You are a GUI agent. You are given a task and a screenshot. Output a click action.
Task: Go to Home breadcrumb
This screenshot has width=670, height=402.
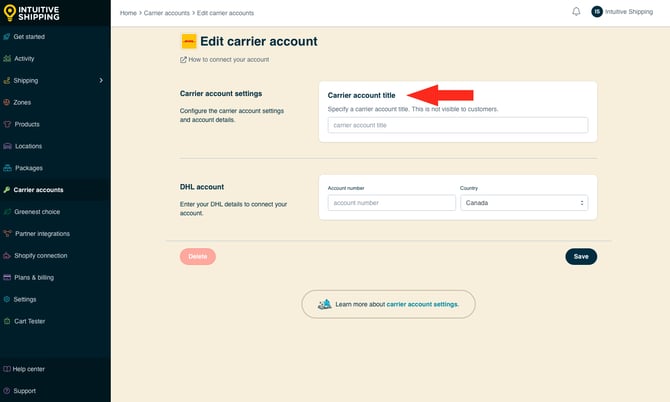coord(128,13)
